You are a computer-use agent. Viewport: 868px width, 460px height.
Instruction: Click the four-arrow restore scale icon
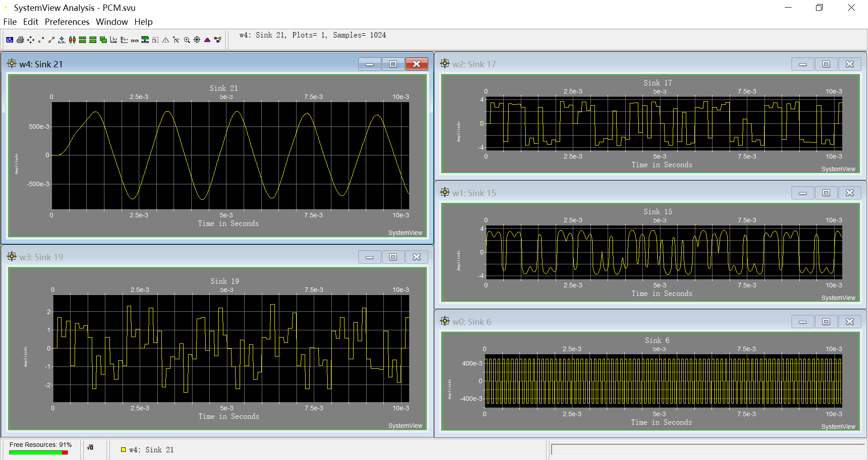pyautogui.click(x=31, y=40)
